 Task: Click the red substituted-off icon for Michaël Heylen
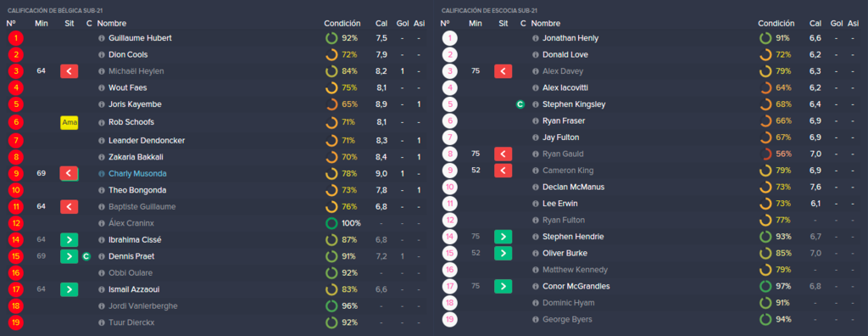tap(70, 71)
